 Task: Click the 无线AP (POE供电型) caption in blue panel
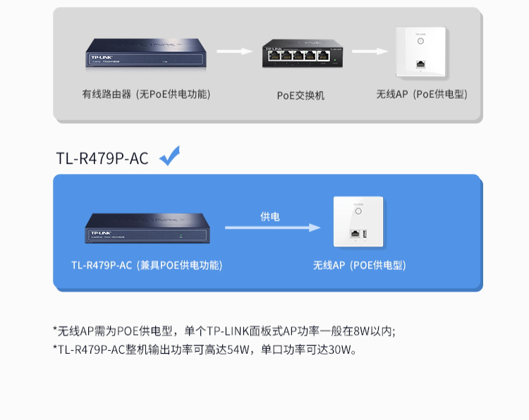359,265
